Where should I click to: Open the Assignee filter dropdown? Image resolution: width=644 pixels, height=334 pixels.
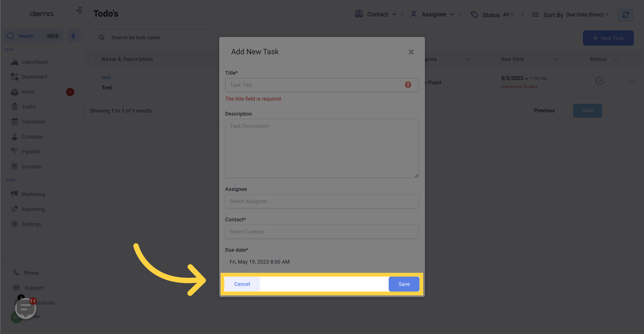[x=432, y=14]
